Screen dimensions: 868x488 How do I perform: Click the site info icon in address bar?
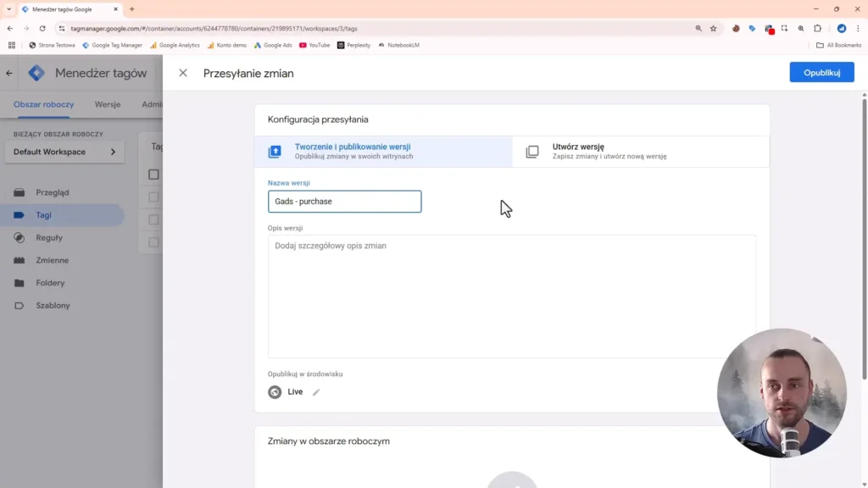[x=61, y=28]
